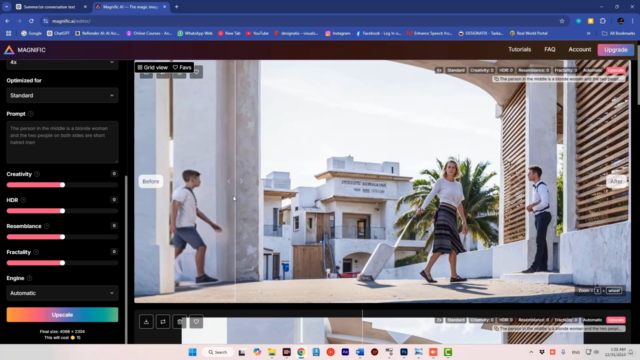
Task: Go back in the browser
Action: pos(7,21)
